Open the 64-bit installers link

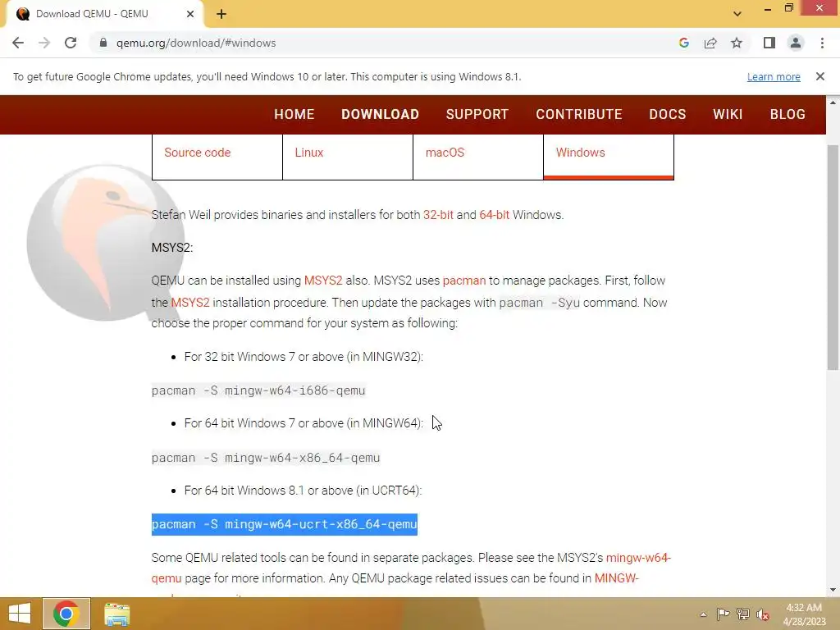pos(494,215)
